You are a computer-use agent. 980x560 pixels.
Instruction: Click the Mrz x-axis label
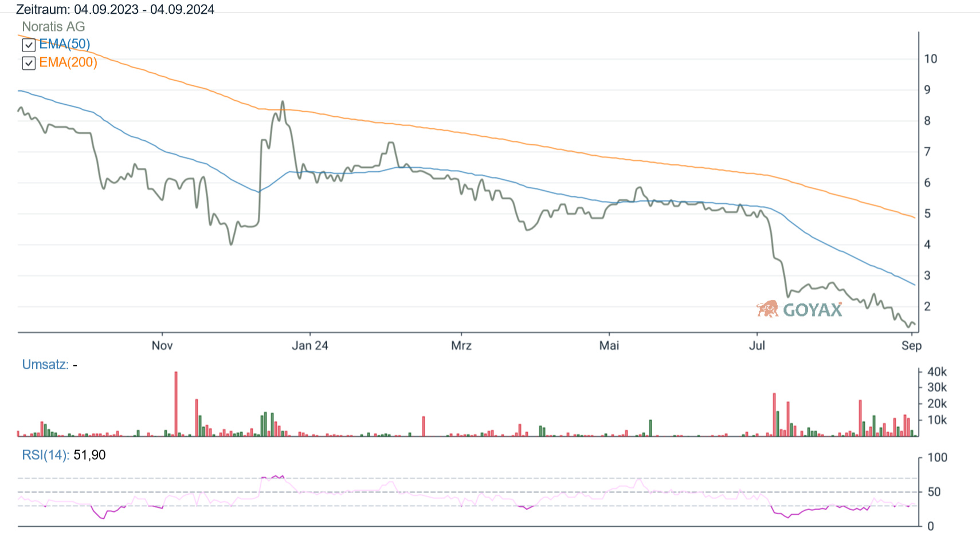point(461,345)
